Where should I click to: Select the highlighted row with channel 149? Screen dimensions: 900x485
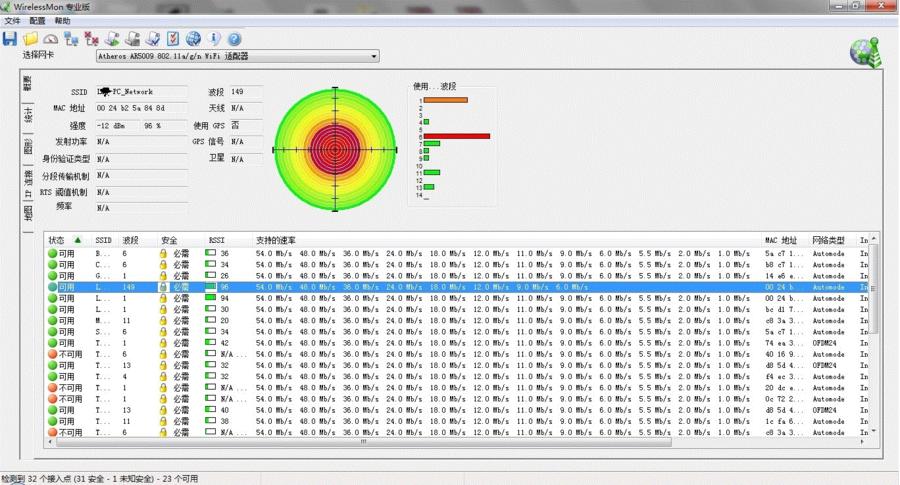click(457, 287)
